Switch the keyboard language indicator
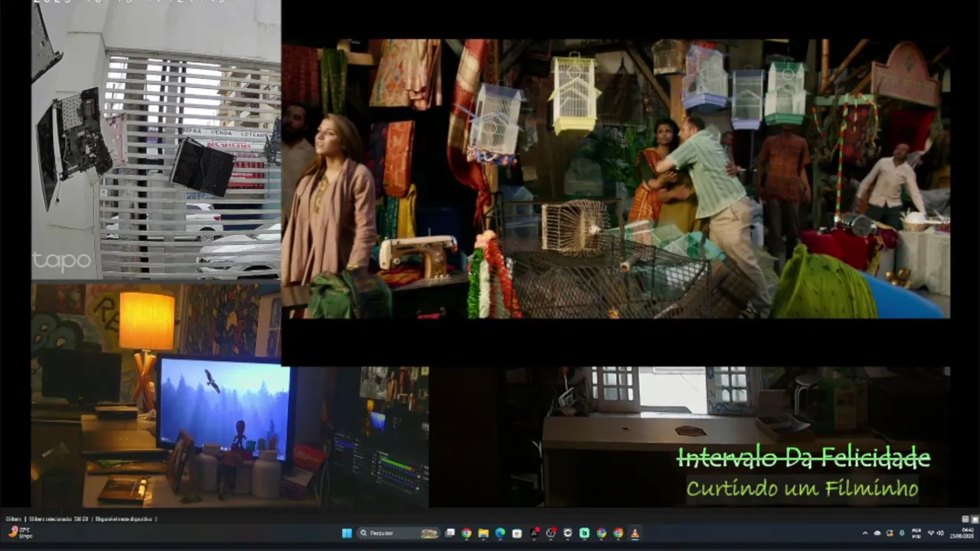This screenshot has width=980, height=551. click(x=916, y=533)
